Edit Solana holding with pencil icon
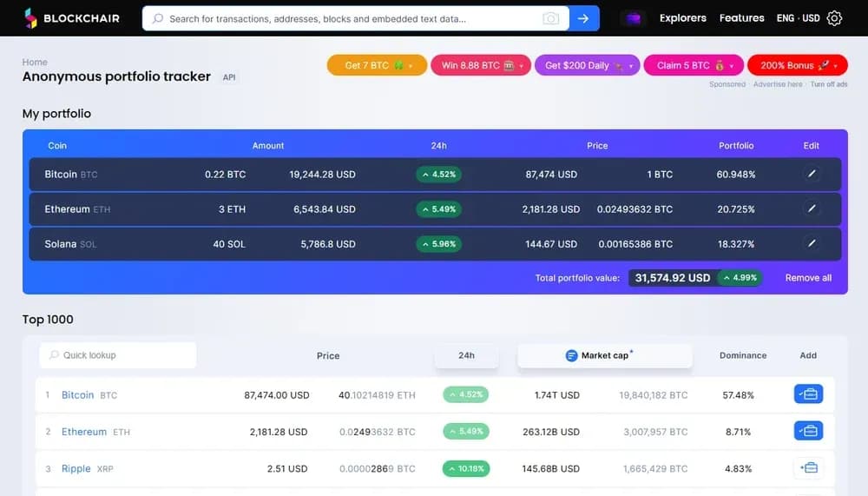Screen dimensions: 868x496 812,244
